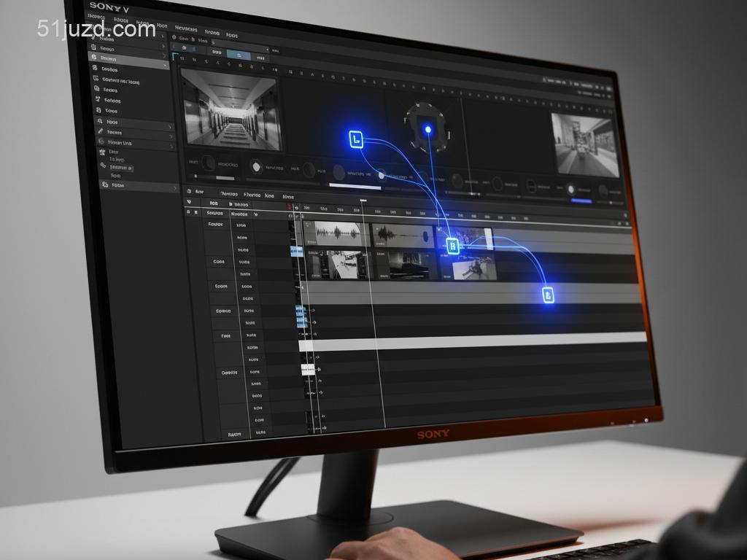Expand the top left sidebar item via its chevron
The height and width of the screenshot is (560, 747).
pyautogui.click(x=163, y=35)
